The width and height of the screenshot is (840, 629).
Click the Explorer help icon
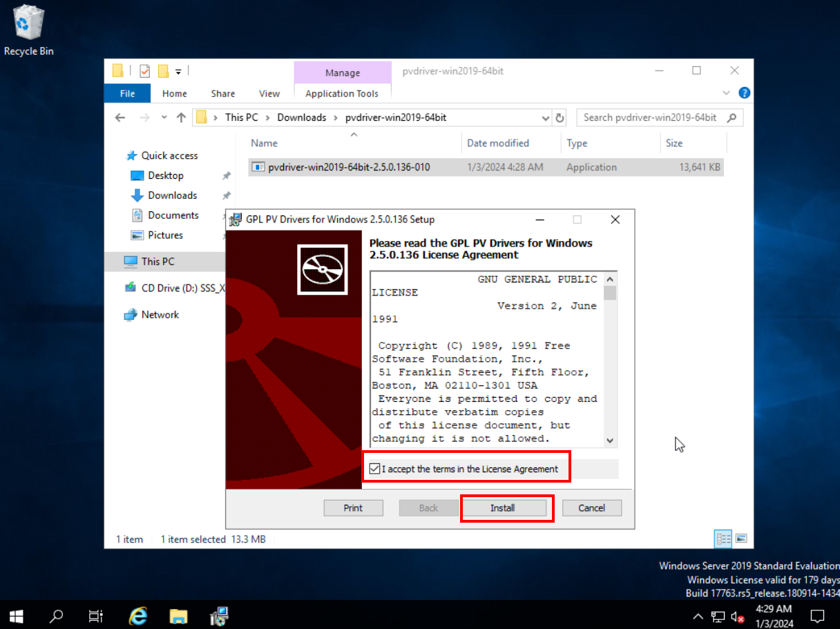click(x=744, y=93)
